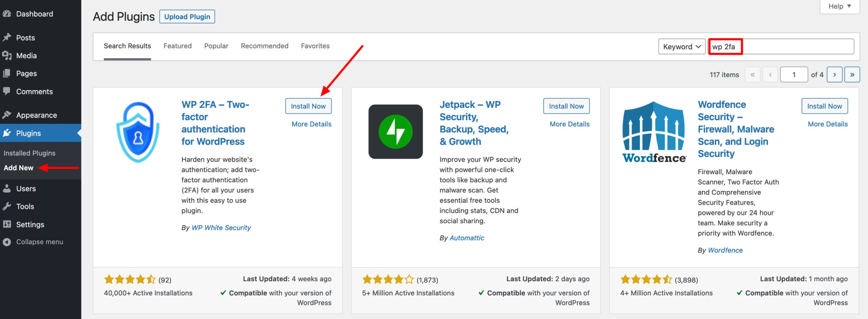Click the Wordfence fence logo
The image size is (868, 319).
654,132
